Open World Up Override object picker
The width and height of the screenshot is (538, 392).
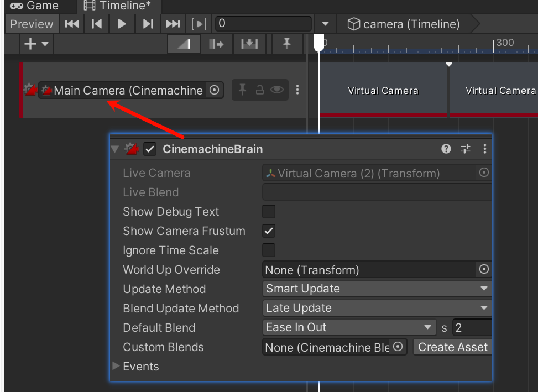click(x=484, y=269)
